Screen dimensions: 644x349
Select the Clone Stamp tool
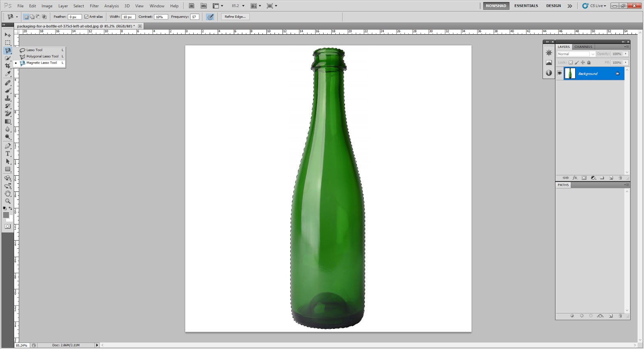tap(8, 98)
